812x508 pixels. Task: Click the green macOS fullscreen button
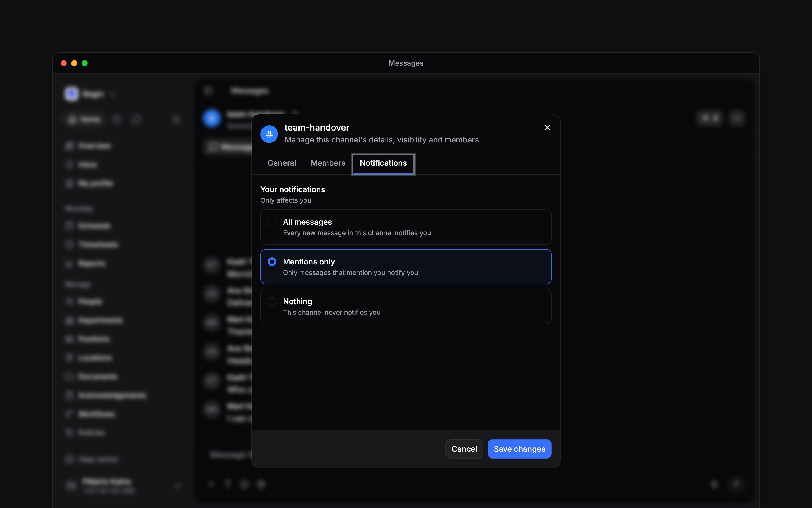tap(85, 63)
